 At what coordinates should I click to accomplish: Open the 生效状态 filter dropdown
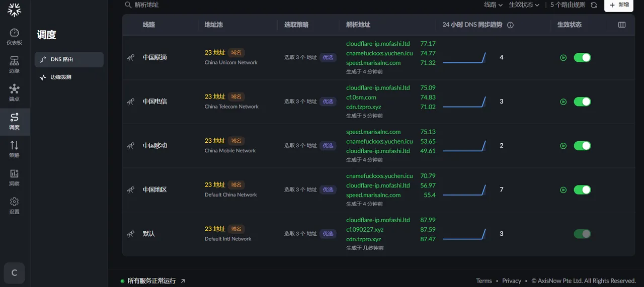point(524,5)
